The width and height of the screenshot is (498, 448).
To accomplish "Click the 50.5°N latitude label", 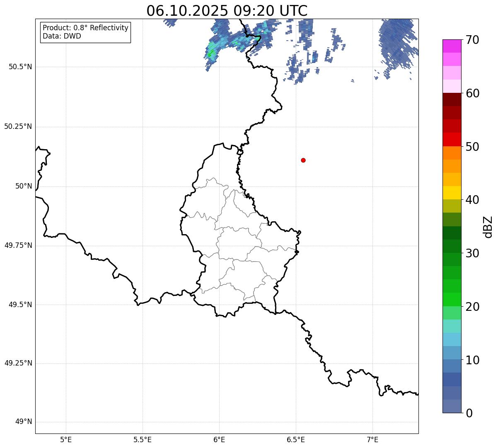I will [x=20, y=67].
